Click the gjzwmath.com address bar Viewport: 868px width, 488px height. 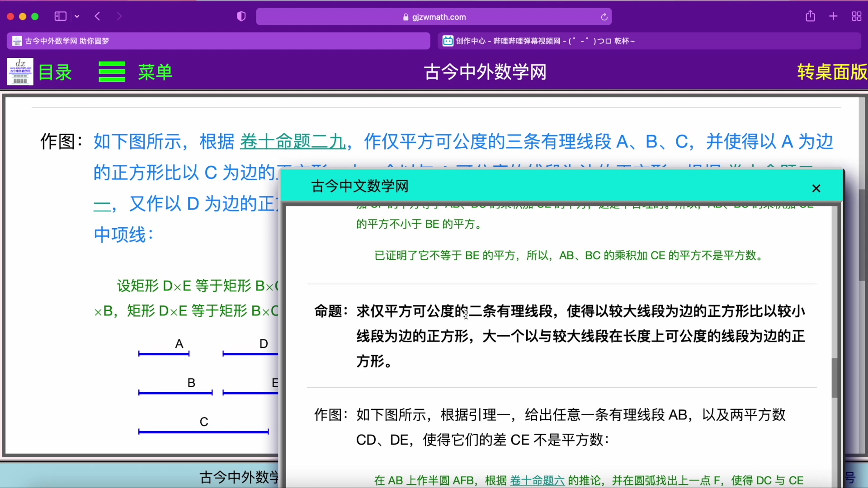[x=434, y=17]
